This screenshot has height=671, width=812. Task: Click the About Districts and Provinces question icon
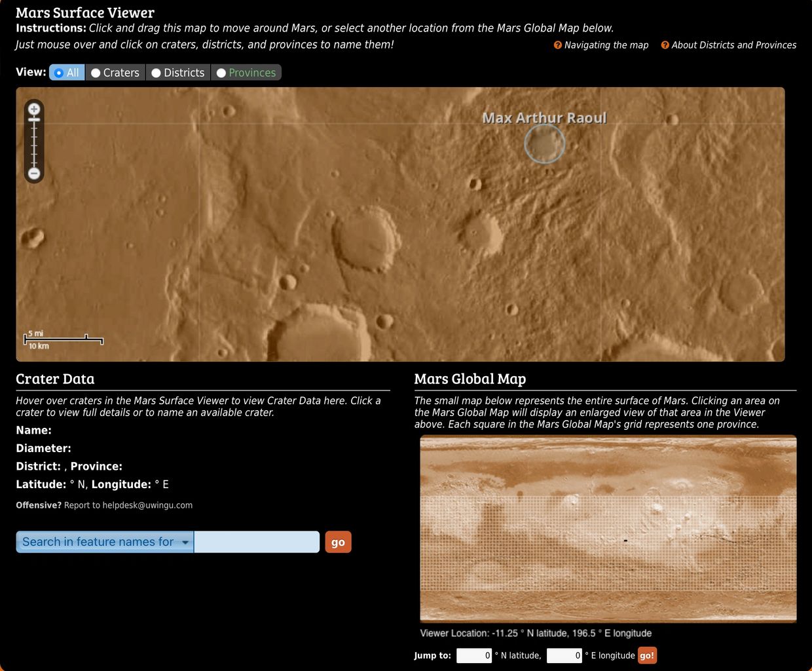(665, 45)
